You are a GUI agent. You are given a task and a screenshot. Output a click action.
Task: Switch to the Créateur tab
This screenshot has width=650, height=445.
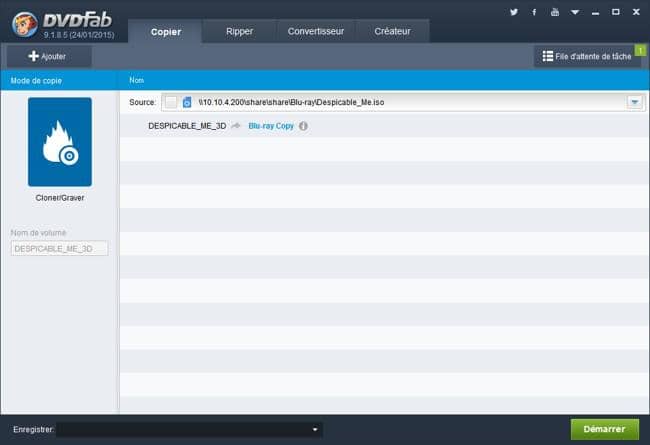(x=392, y=31)
